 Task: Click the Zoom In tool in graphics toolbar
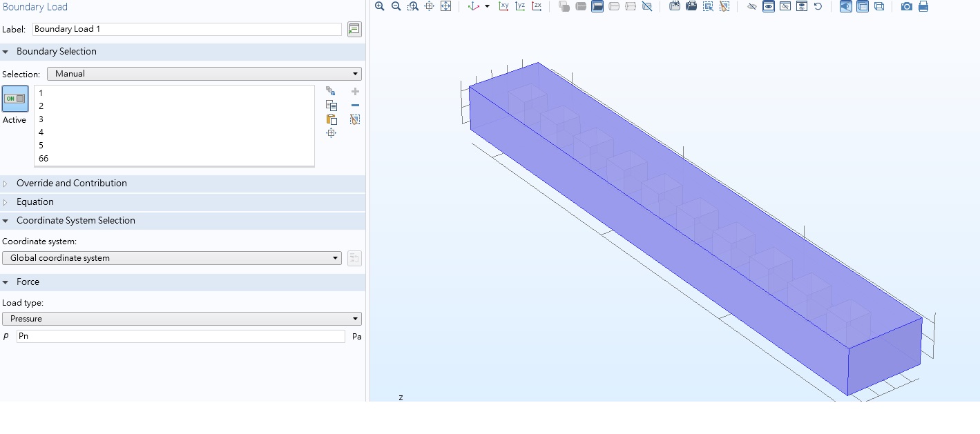pos(380,6)
